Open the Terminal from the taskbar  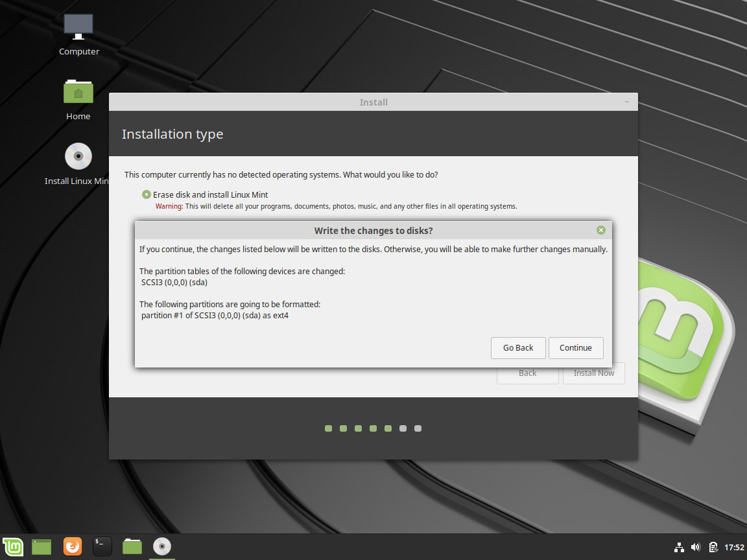coord(102,546)
